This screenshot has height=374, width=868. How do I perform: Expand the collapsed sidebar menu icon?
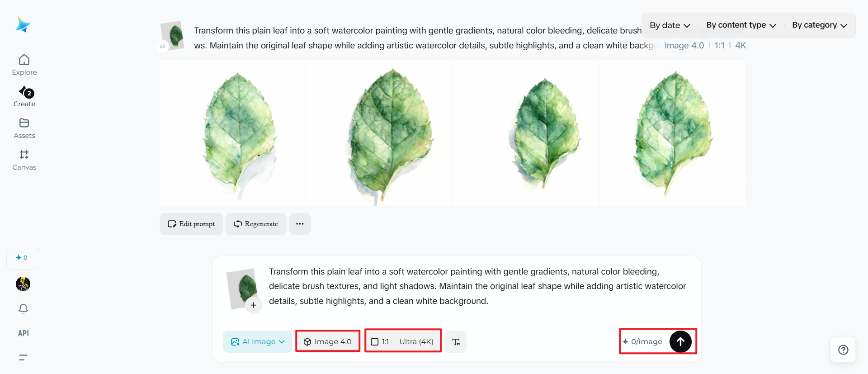tap(23, 357)
